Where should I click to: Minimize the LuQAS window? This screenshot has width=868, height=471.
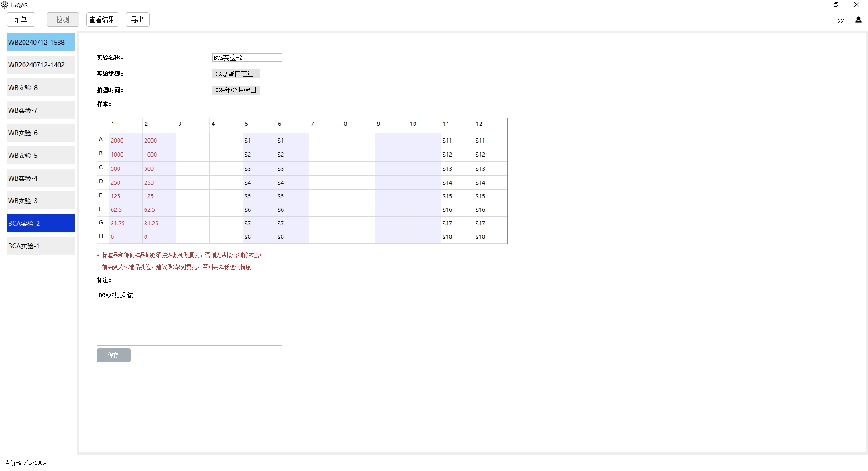(x=816, y=5)
